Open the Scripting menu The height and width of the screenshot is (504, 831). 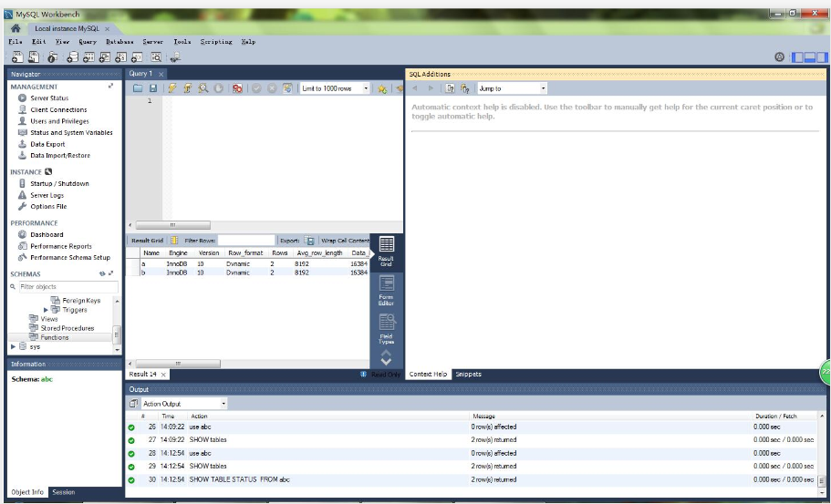pyautogui.click(x=216, y=41)
